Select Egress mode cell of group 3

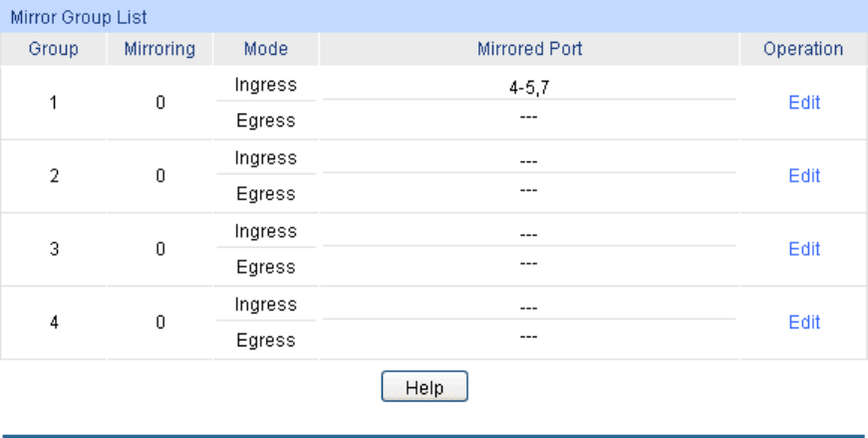(x=265, y=268)
